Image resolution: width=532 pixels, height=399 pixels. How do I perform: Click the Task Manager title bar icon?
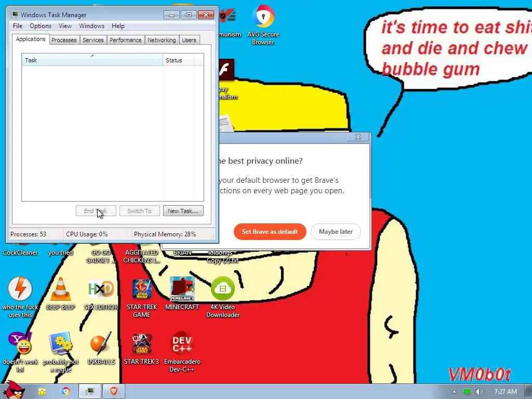14,15
